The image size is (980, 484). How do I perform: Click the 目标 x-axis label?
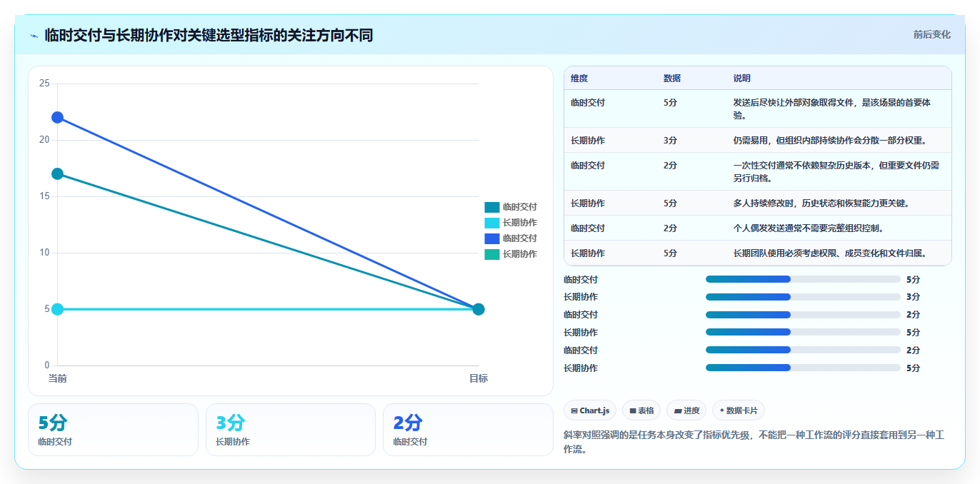click(x=479, y=378)
